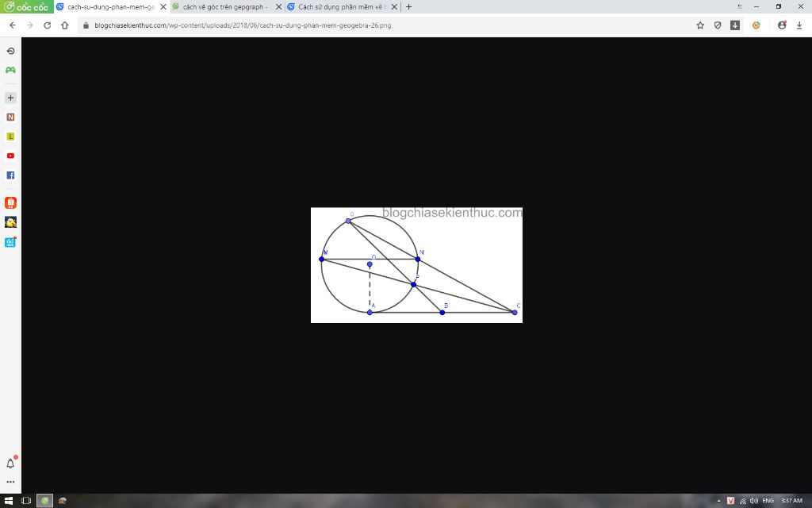
Task: Close the cach-su-dung-phan-mem-ge tab
Action: [163, 6]
